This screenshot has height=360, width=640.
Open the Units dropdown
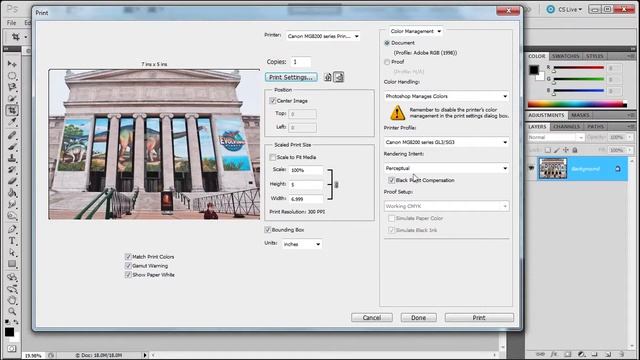(302, 244)
